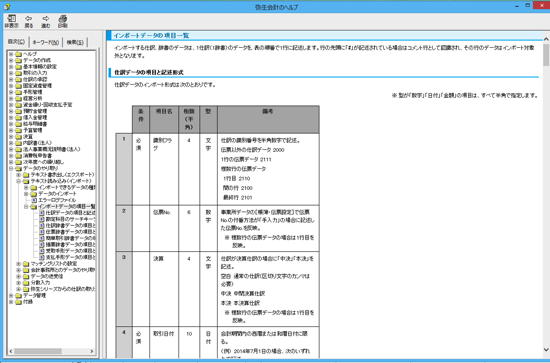Click the page icon of 伝票辞書データの項目
The height and width of the screenshot is (363, 550).
pyautogui.click(x=41, y=232)
